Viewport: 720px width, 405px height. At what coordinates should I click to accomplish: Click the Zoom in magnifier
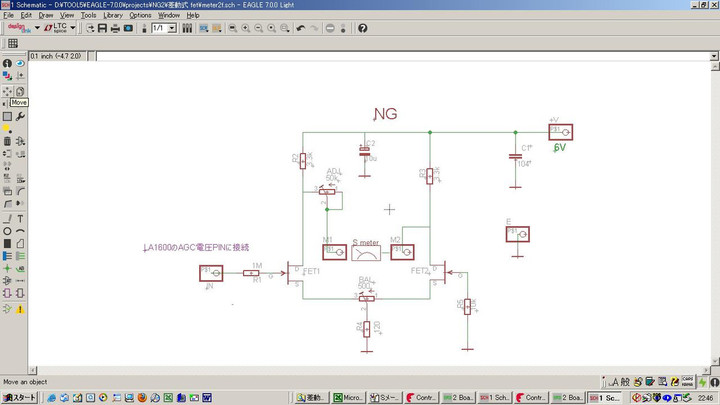243,28
